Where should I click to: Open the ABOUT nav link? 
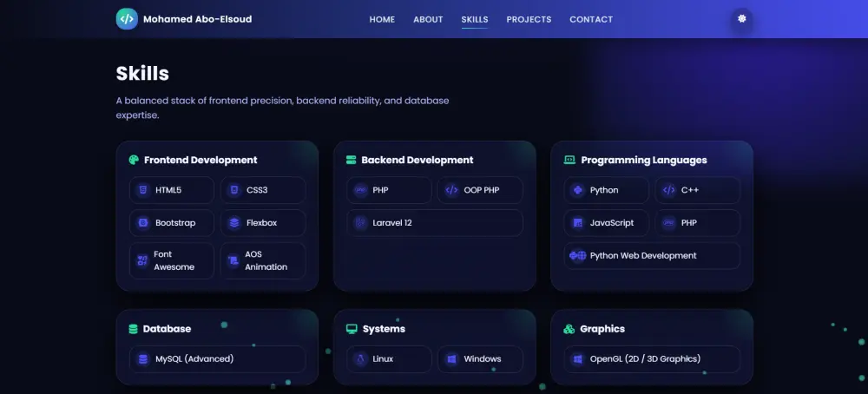(428, 19)
